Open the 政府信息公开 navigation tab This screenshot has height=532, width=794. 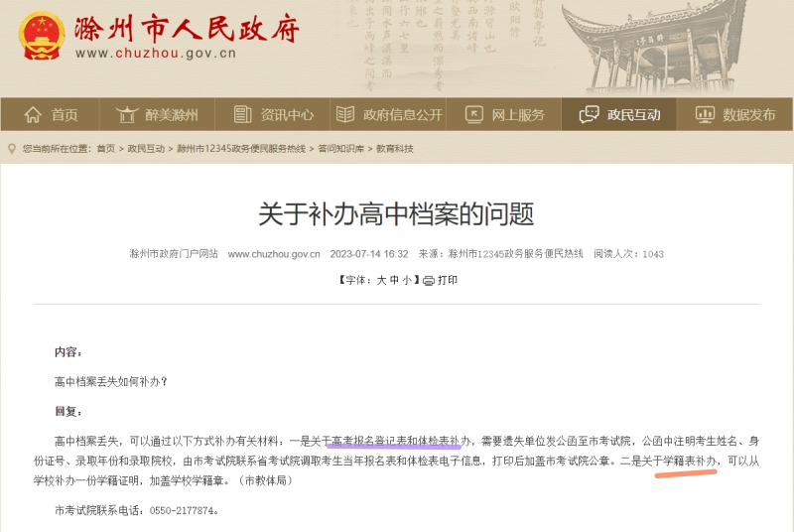(x=388, y=115)
